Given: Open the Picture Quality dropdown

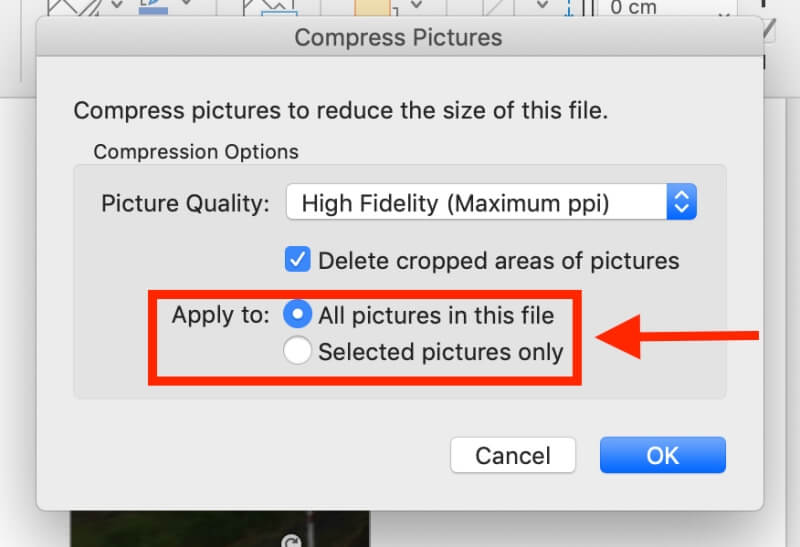Looking at the screenshot, I should click(491, 202).
